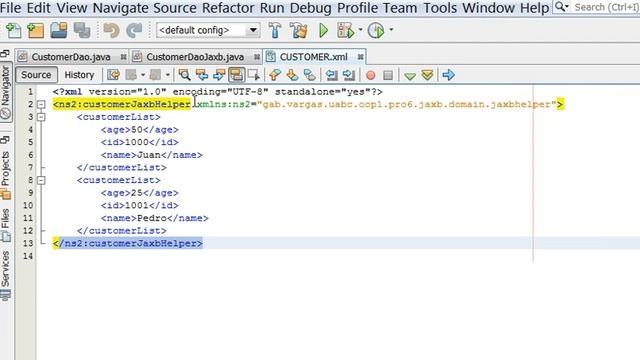Click the New File icon
Image resolution: width=640 pixels, height=360 pixels.
pos(13,30)
